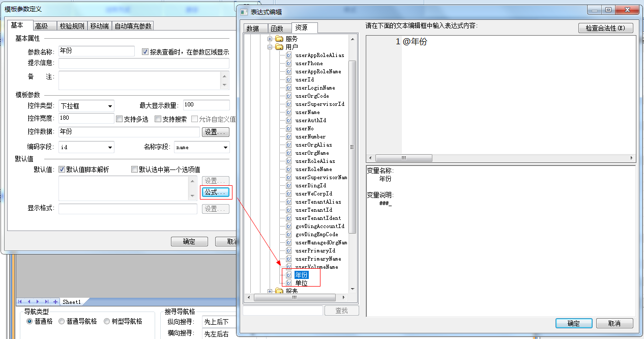
Task: Click the 服务 folder icon
Action: click(279, 39)
